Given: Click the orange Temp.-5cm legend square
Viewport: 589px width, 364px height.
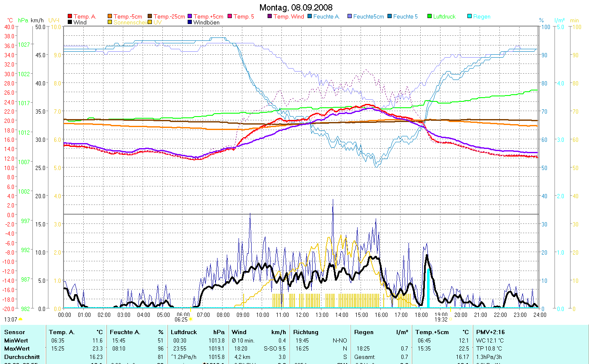Looking at the screenshot, I should click(110, 17).
